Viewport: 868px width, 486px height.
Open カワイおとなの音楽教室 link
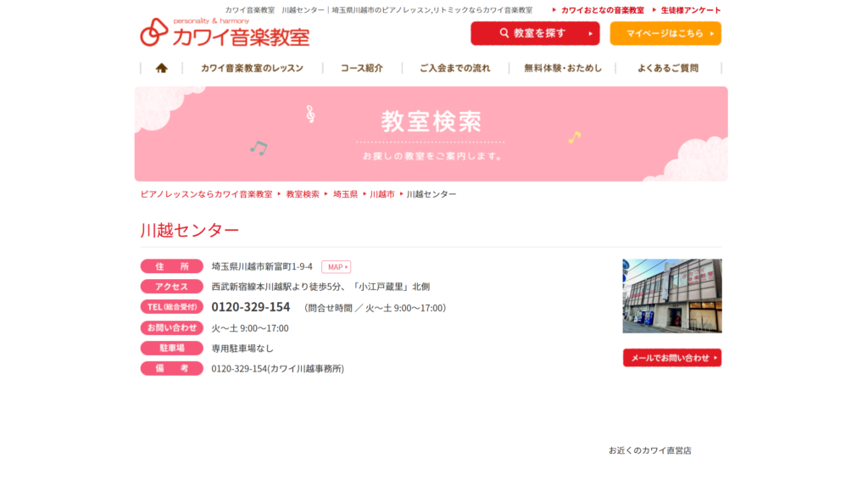pos(603,10)
